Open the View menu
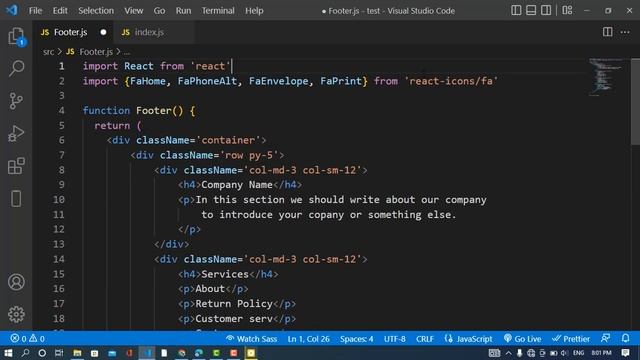Viewport: 640px width, 360px height. pos(133,11)
